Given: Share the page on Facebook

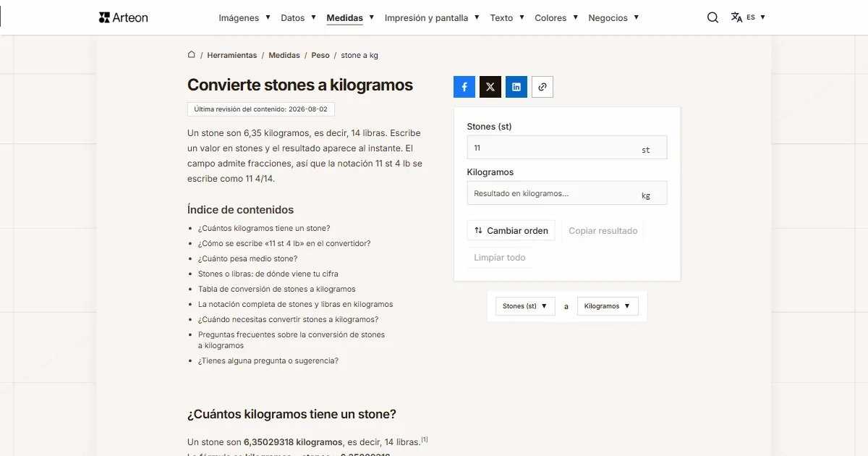Looking at the screenshot, I should click(x=464, y=87).
